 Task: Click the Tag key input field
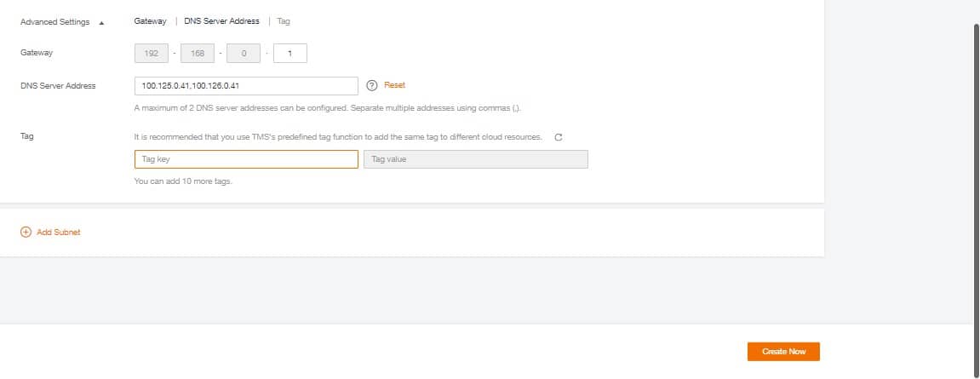click(246, 159)
